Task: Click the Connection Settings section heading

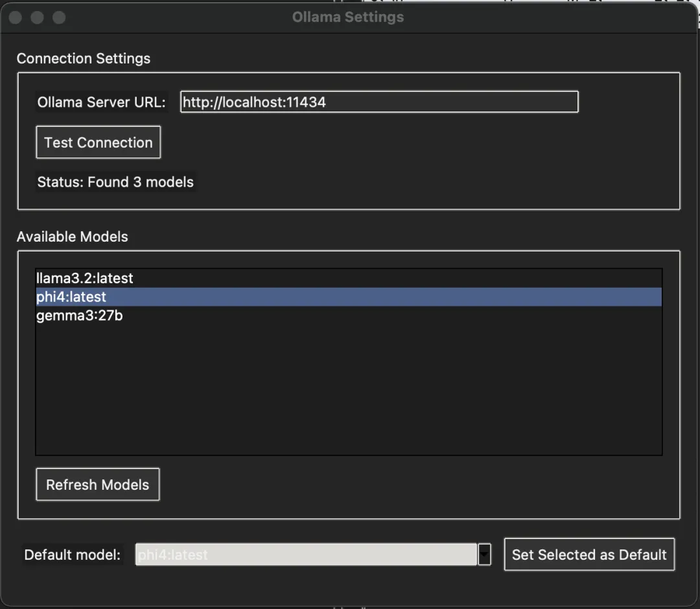Action: coord(84,58)
